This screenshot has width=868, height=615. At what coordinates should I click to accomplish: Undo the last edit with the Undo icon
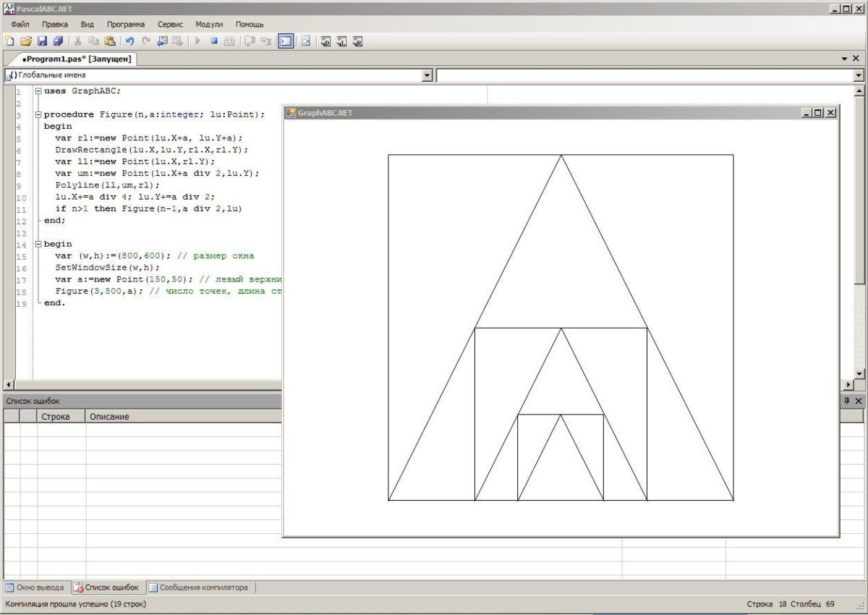point(130,41)
